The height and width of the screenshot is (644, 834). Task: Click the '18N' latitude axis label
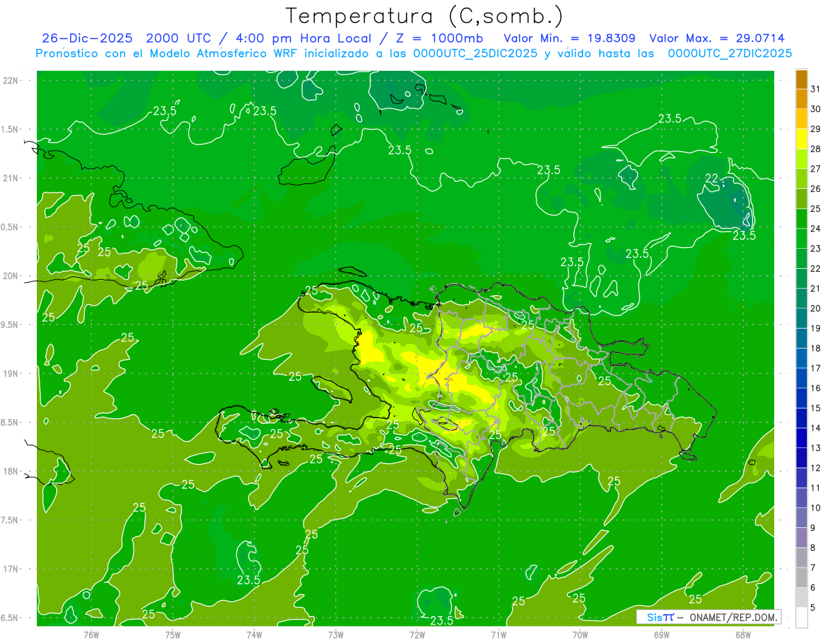tap(12, 472)
